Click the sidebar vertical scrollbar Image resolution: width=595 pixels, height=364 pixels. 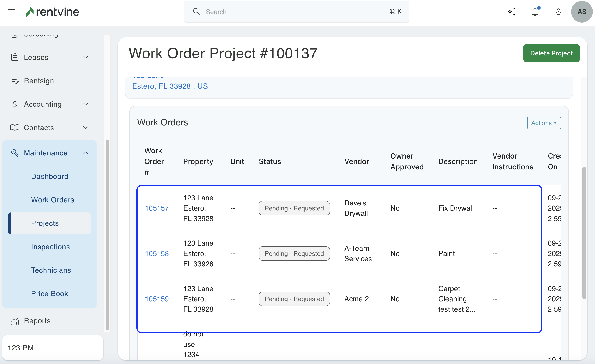(107, 234)
